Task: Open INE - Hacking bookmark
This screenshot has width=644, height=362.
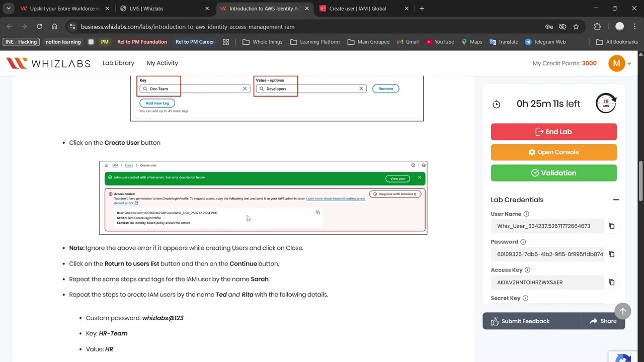Action: coord(21,42)
